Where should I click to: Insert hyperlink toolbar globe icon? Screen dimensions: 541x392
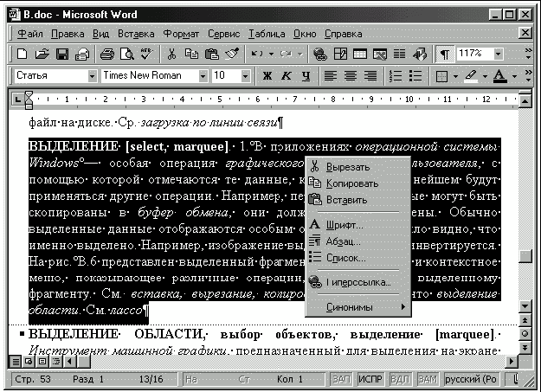(320, 54)
